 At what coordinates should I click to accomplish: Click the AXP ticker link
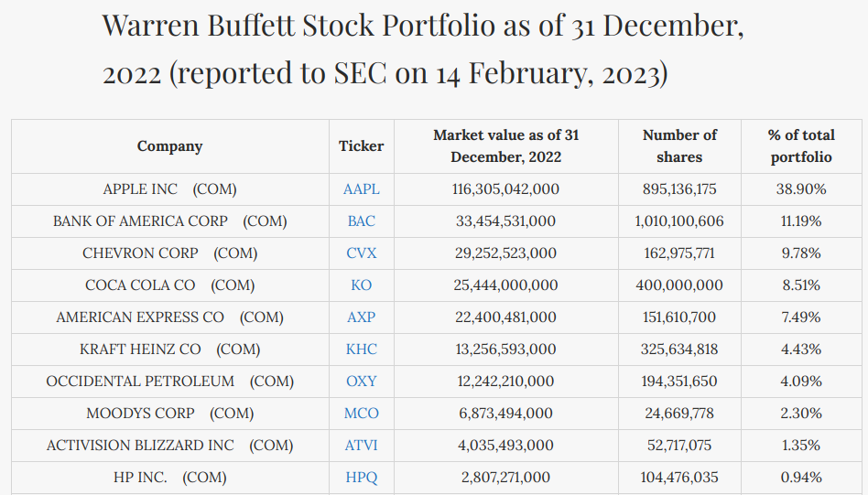click(x=361, y=317)
